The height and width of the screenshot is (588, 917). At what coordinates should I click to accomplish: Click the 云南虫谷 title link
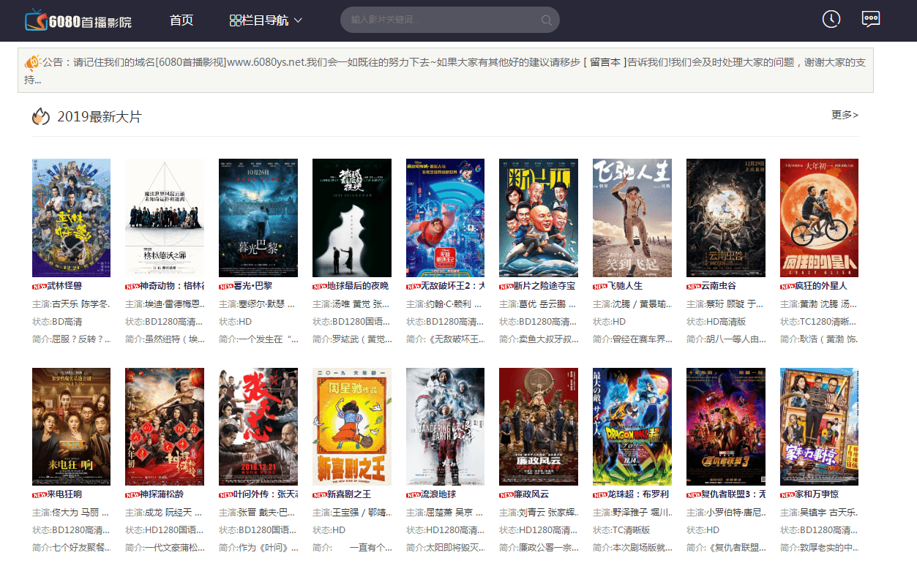pos(718,286)
